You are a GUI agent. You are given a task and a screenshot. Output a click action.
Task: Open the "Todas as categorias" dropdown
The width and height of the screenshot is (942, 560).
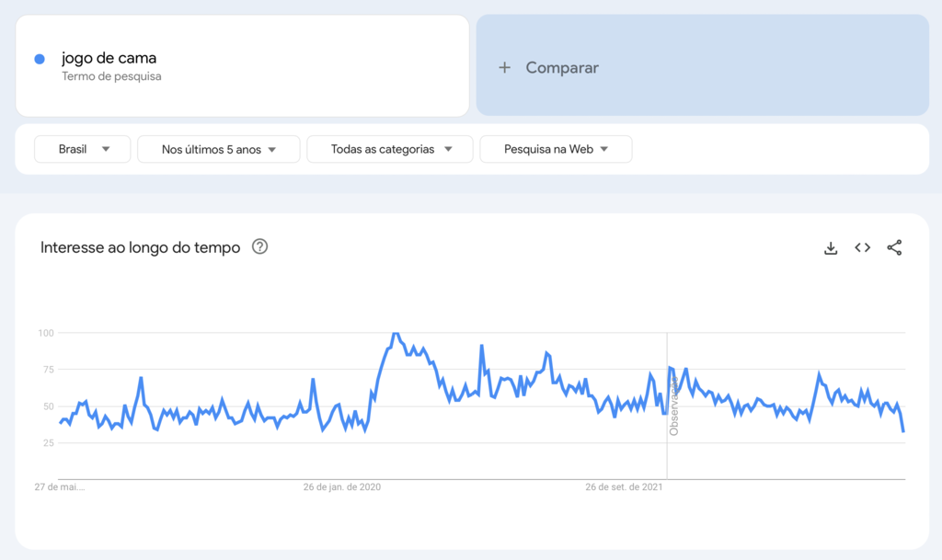pos(389,148)
